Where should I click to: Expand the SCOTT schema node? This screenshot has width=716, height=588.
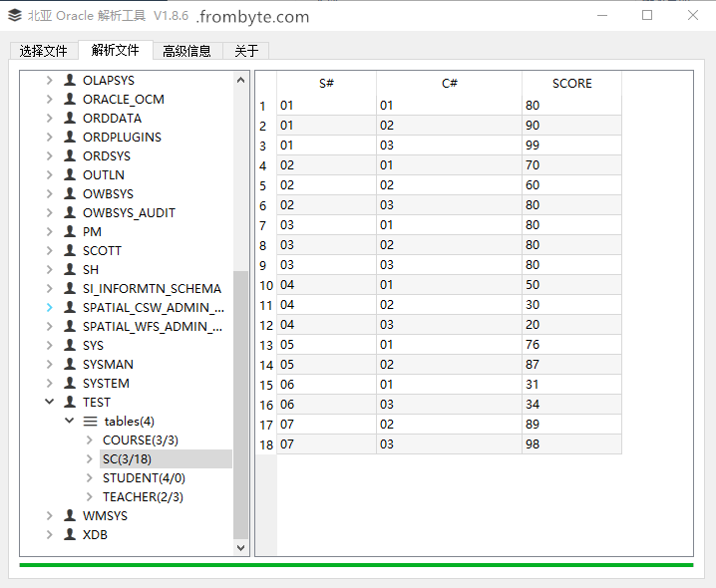click(49, 250)
